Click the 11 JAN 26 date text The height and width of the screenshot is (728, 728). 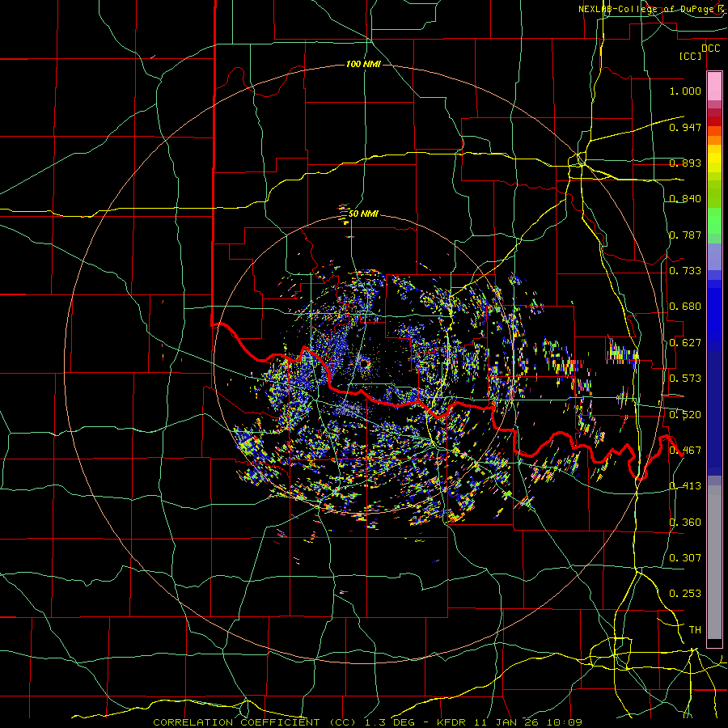coord(506,722)
